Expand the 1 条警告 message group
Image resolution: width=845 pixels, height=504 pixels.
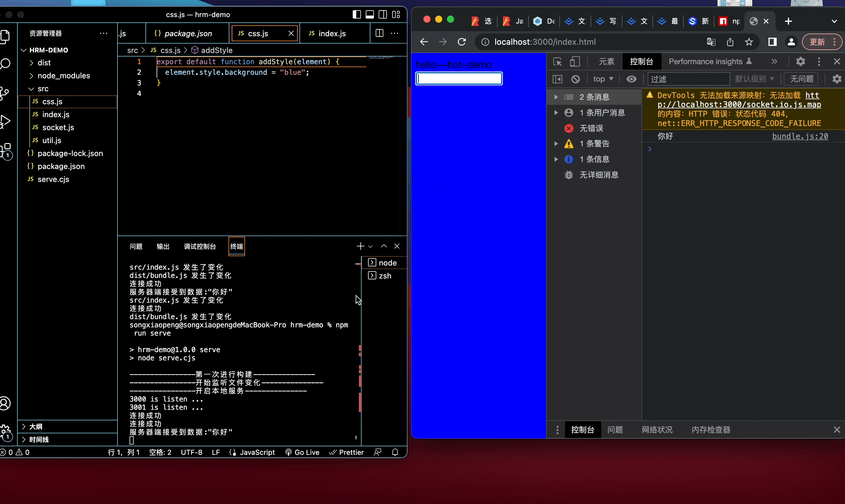(x=556, y=144)
